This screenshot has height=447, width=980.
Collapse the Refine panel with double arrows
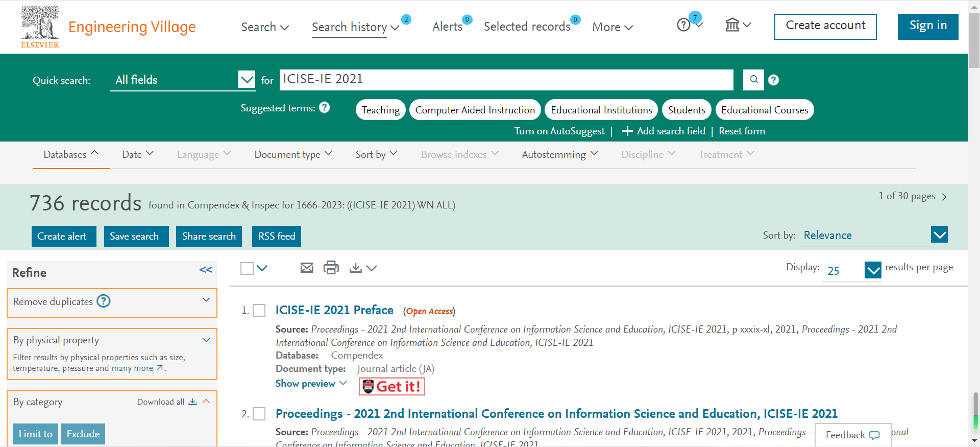pyautogui.click(x=206, y=270)
